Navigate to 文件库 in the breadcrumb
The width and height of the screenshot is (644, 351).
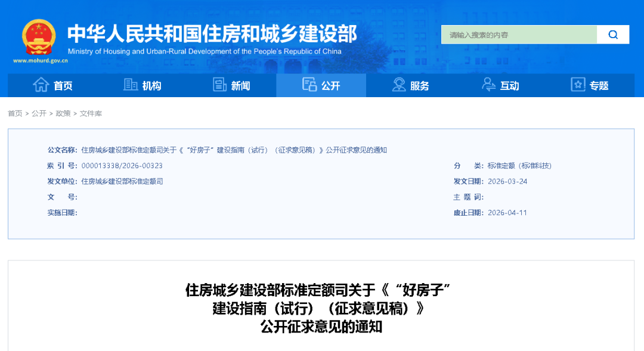(x=91, y=113)
